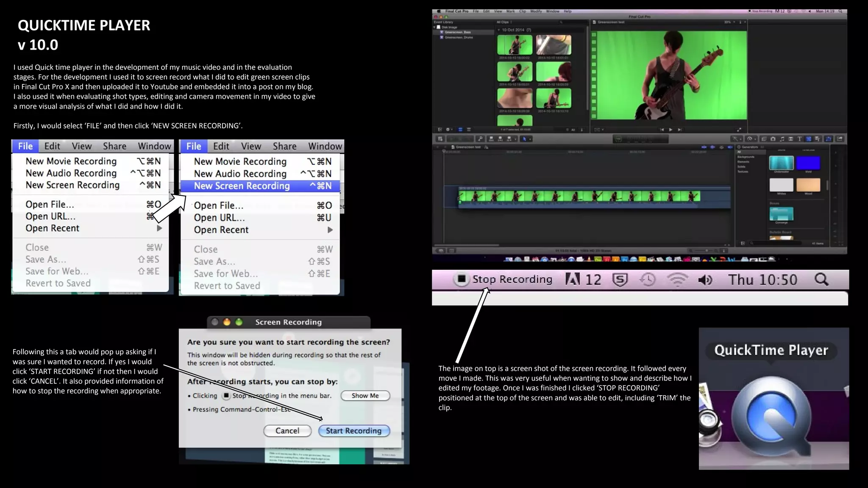Expand Open Recent submenu in the highlighted File menu
This screenshot has width=868, height=488.
click(x=260, y=230)
